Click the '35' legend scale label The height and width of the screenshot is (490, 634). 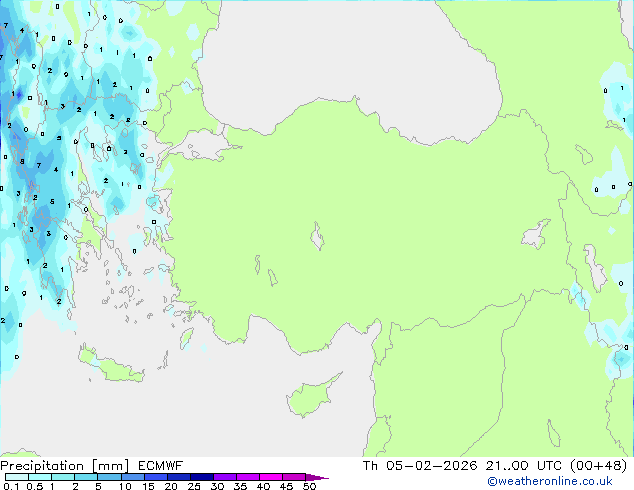[x=240, y=486]
